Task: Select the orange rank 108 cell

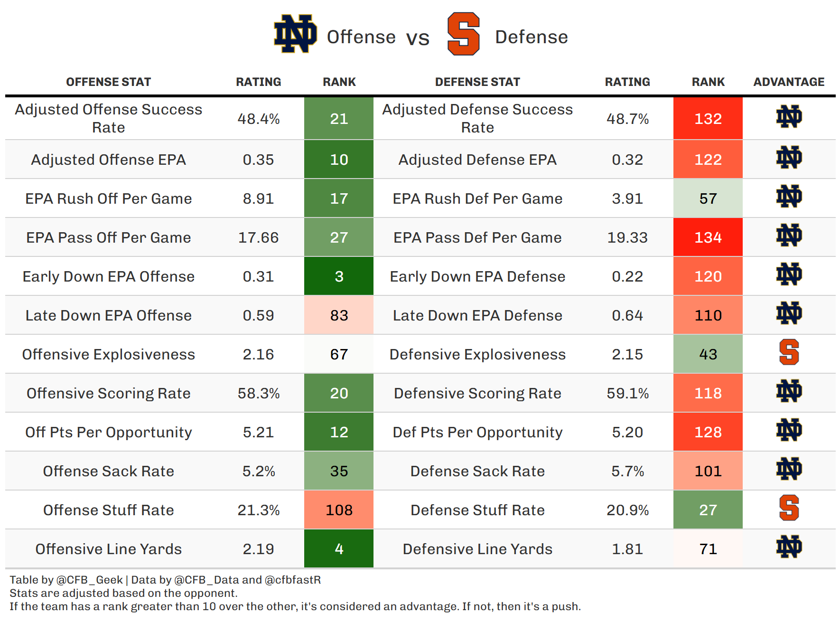Action: point(338,510)
